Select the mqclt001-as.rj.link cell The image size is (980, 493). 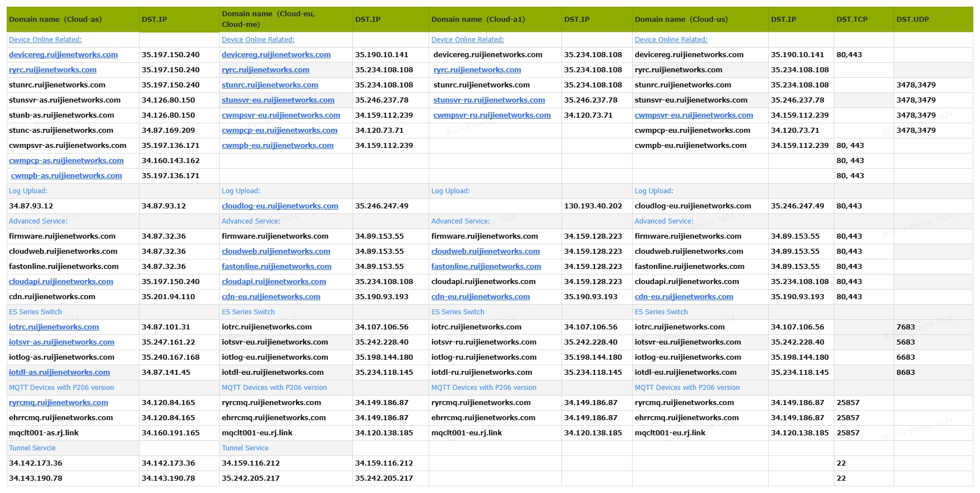(x=73, y=433)
